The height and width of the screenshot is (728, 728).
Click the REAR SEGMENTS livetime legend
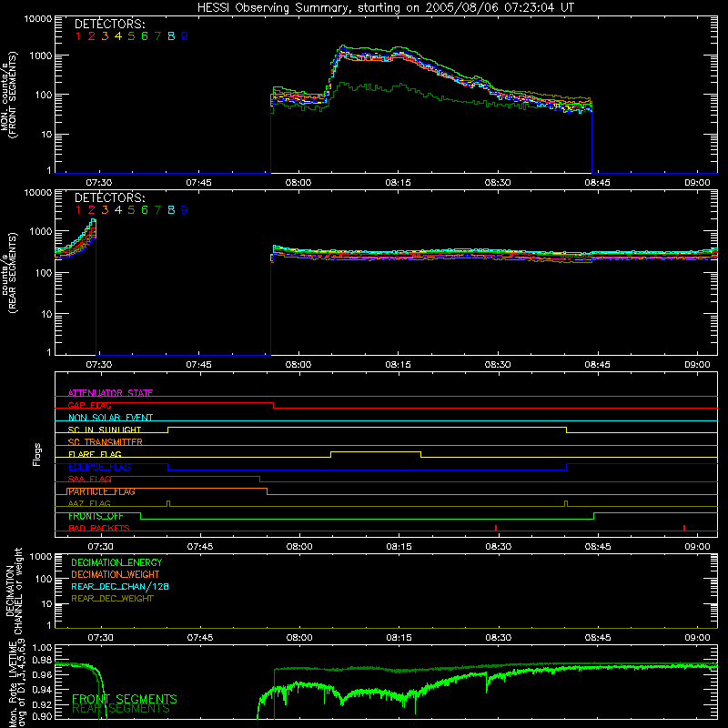click(121, 709)
